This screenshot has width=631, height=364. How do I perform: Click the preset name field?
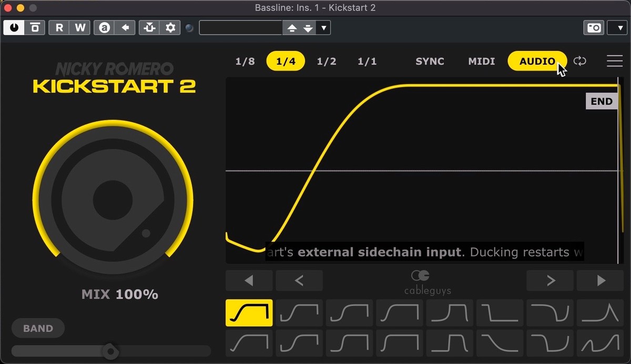coord(241,28)
